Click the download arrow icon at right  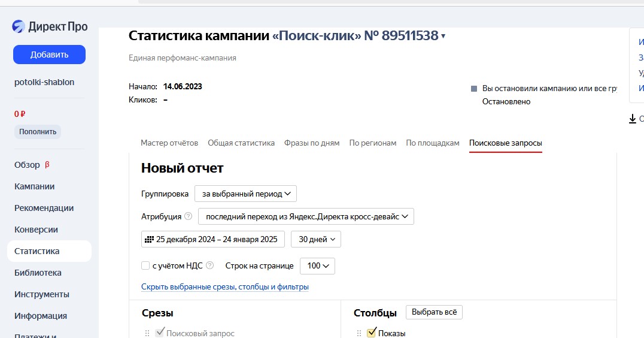click(633, 119)
